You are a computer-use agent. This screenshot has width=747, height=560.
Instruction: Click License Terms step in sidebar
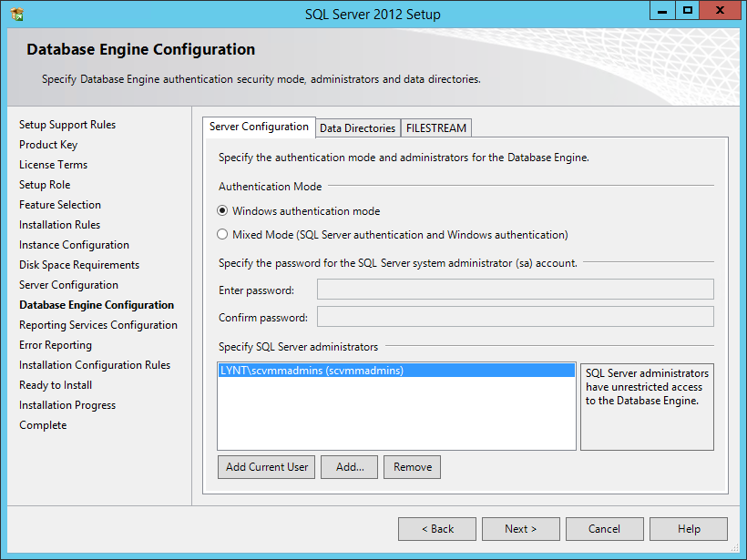tap(54, 165)
